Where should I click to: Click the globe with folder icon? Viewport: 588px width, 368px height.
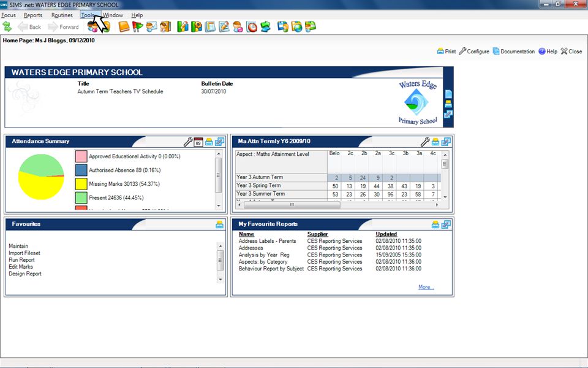click(296, 26)
